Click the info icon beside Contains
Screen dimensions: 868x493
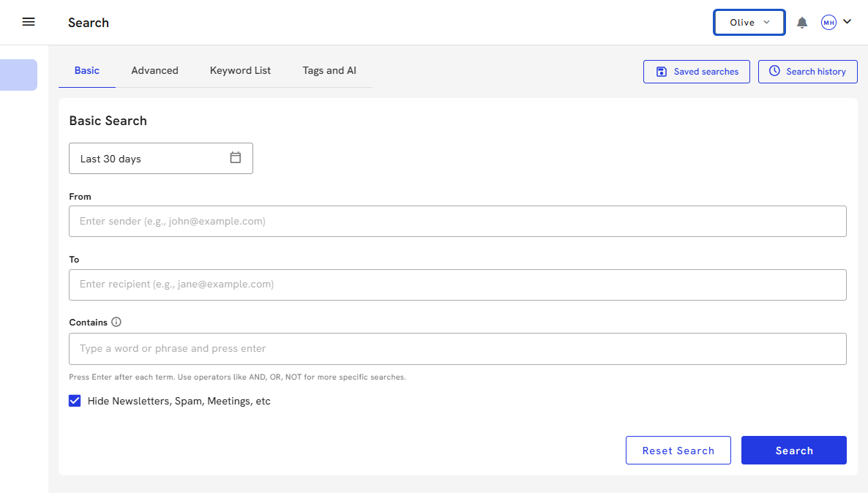pyautogui.click(x=116, y=322)
